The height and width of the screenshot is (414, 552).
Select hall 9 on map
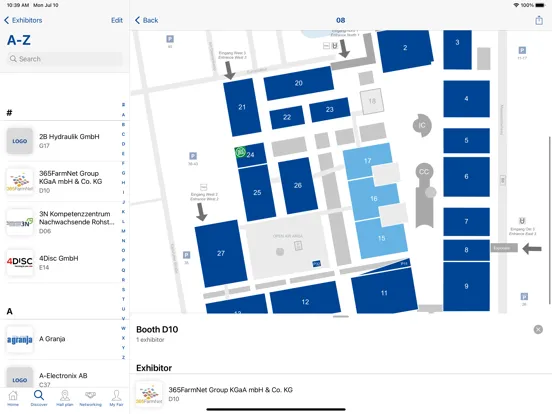[x=466, y=286]
